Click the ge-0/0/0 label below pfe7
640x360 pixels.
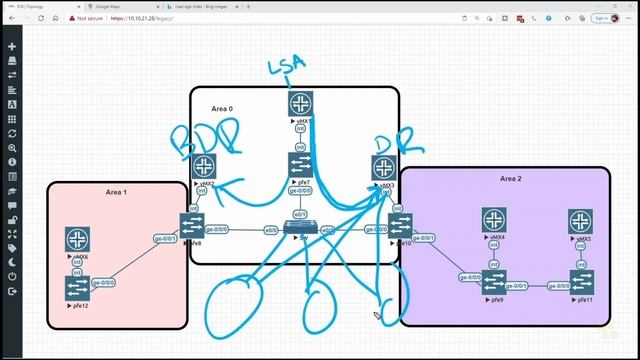point(300,191)
